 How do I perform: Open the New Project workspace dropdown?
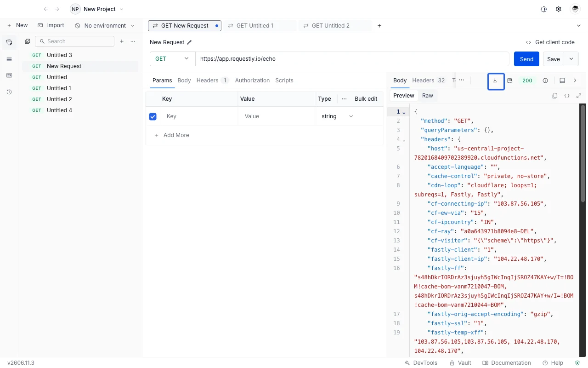tap(97, 9)
